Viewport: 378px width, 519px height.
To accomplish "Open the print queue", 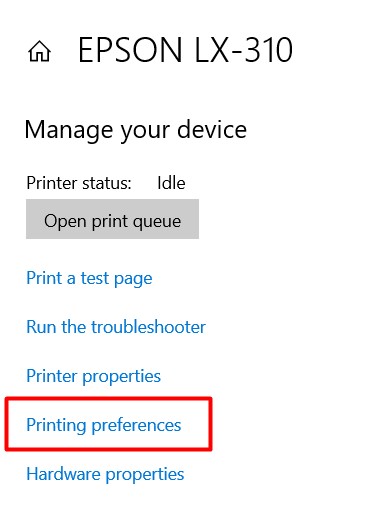I will click(x=112, y=219).
